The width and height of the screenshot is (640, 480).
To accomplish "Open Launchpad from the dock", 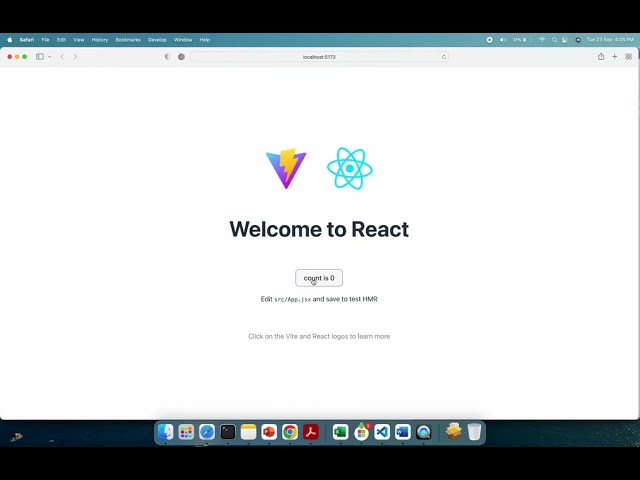I will click(x=186, y=432).
